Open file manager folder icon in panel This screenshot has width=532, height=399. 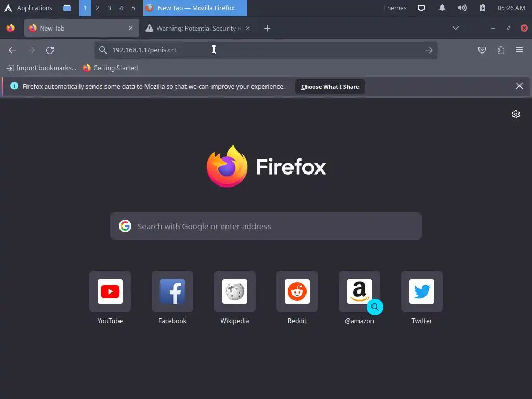coord(67,8)
